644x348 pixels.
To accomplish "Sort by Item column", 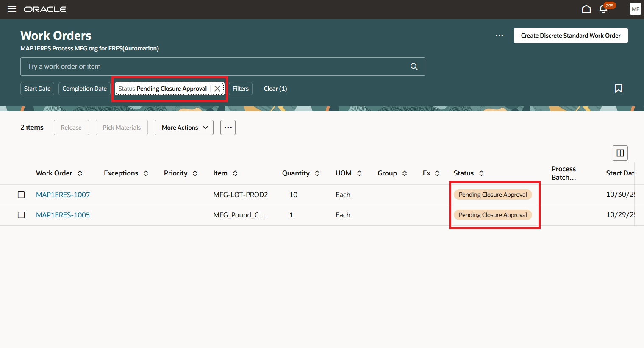I will (235, 173).
